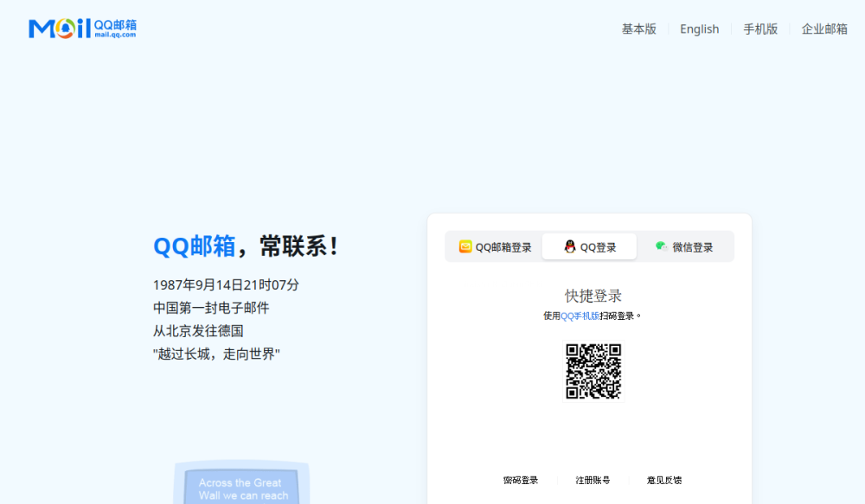This screenshot has height=504, width=865.
Task: Click the Across the Great Wall monitor illustration
Action: [x=241, y=482]
